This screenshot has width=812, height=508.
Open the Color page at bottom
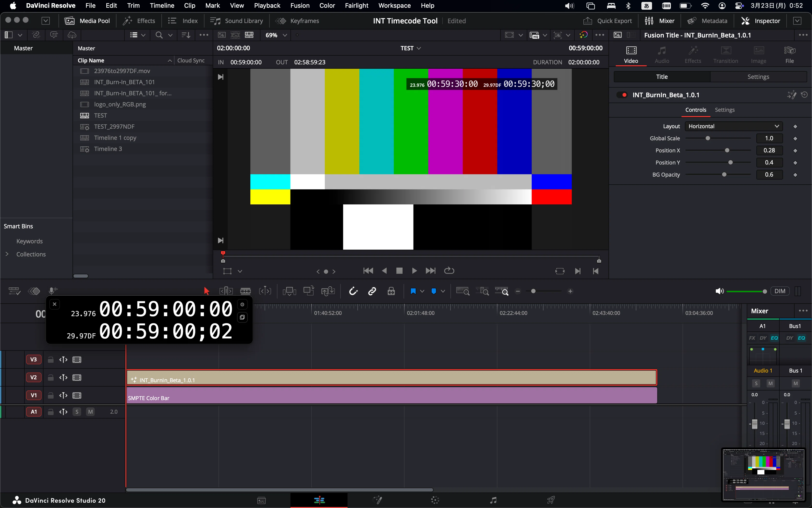click(435, 500)
